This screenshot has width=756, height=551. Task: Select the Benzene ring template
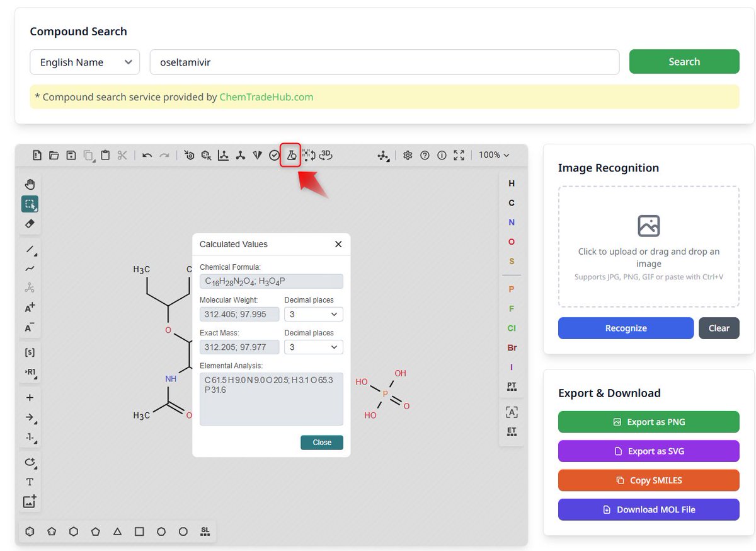(x=30, y=531)
